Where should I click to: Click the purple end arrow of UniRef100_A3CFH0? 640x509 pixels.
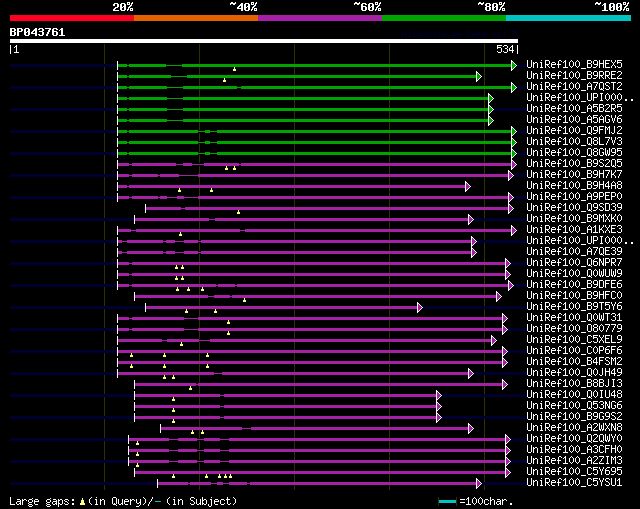click(x=508, y=451)
